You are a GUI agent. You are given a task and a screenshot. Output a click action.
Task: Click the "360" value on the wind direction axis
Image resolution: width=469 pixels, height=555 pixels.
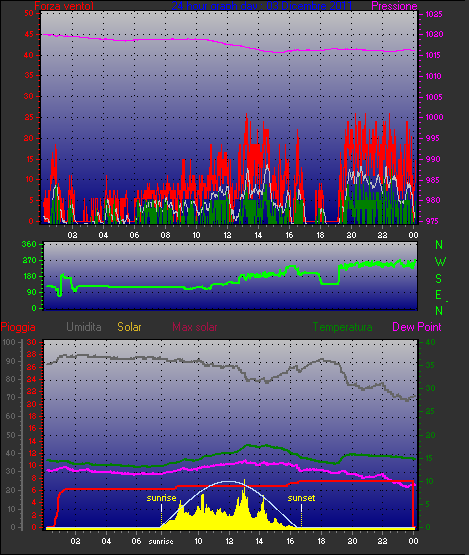click(29, 244)
